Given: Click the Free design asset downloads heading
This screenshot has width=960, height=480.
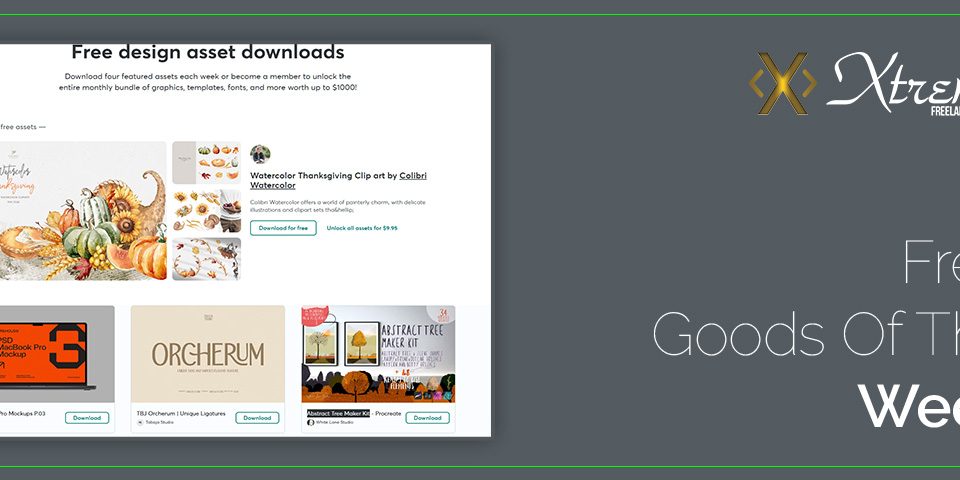Looking at the screenshot, I should (208, 53).
